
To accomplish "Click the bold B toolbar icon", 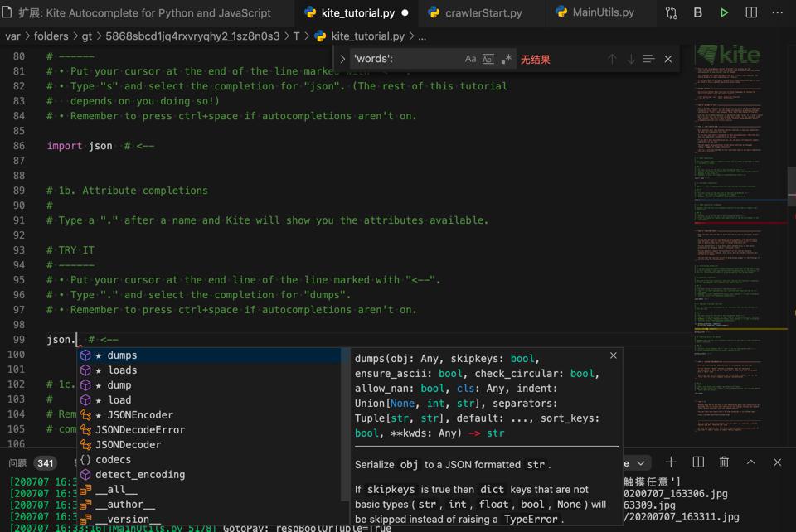I will (697, 12).
